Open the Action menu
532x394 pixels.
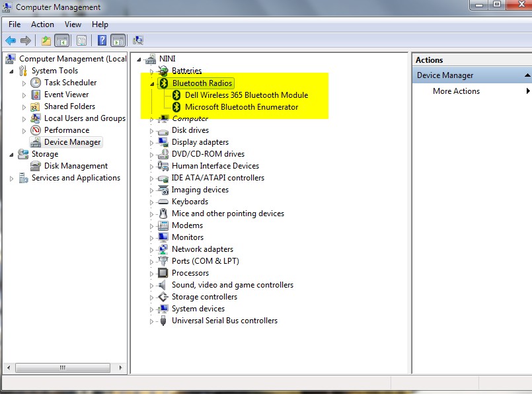(x=42, y=24)
